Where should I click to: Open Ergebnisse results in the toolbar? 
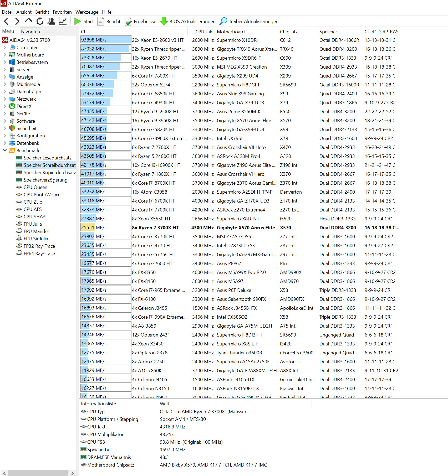coord(140,21)
